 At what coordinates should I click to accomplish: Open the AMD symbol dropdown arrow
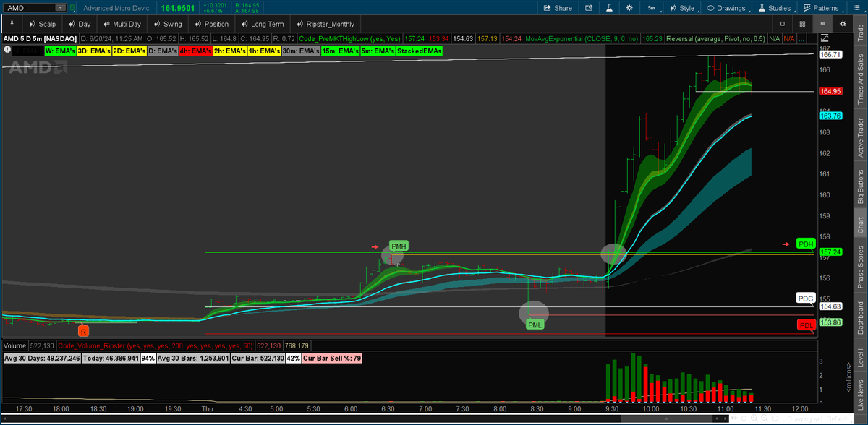coord(60,8)
